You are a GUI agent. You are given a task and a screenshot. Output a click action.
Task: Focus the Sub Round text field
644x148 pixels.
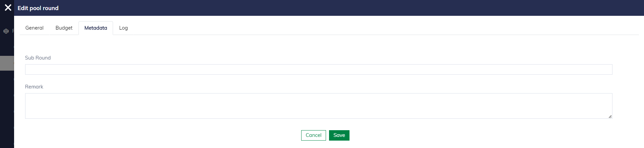tap(318, 70)
